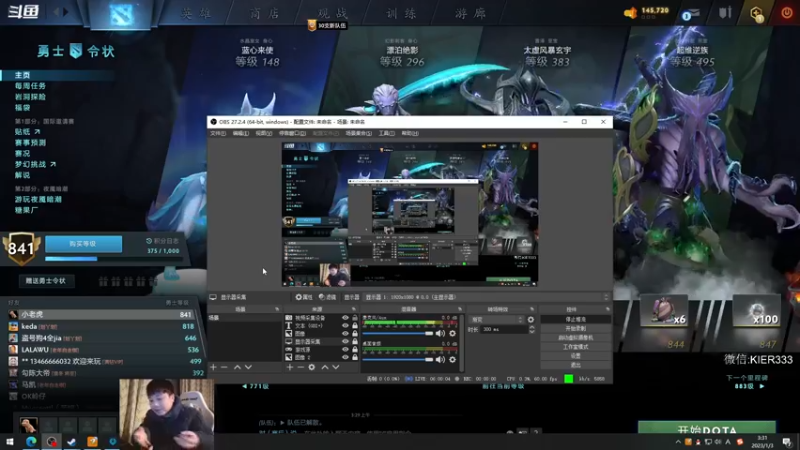
Task: Add a scene with plus icon in OBS
Action: (x=213, y=367)
